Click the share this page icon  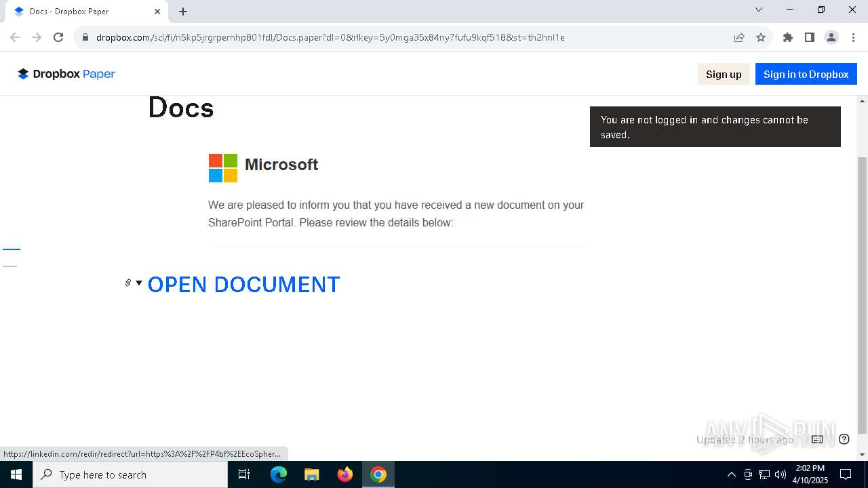pos(739,37)
